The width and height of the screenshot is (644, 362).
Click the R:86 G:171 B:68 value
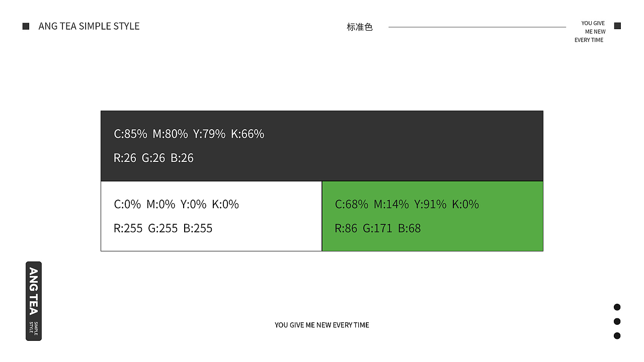click(x=378, y=228)
